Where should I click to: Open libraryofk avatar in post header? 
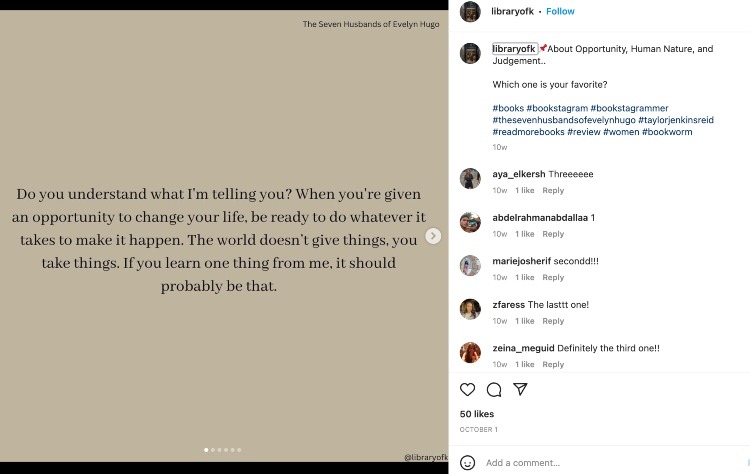coord(470,11)
